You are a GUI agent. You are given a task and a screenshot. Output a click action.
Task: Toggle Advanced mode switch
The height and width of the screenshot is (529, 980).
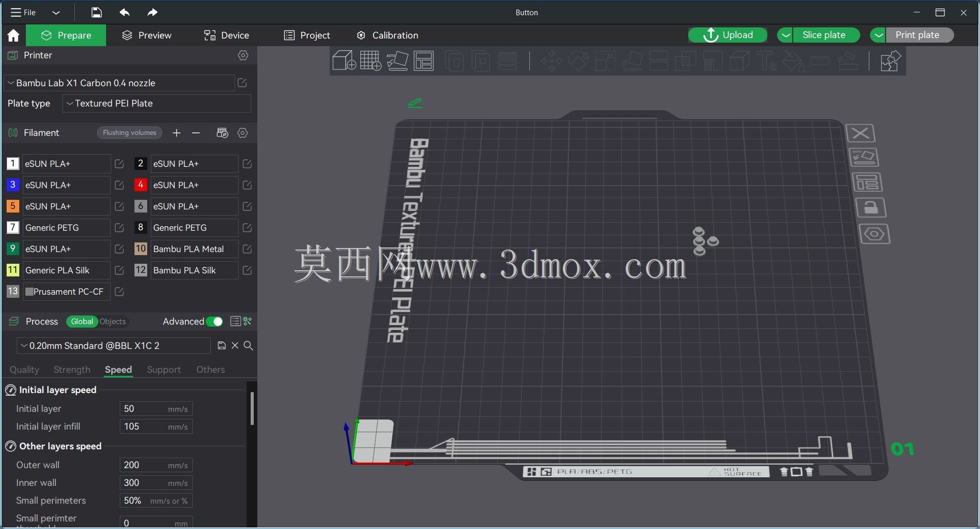pos(215,322)
